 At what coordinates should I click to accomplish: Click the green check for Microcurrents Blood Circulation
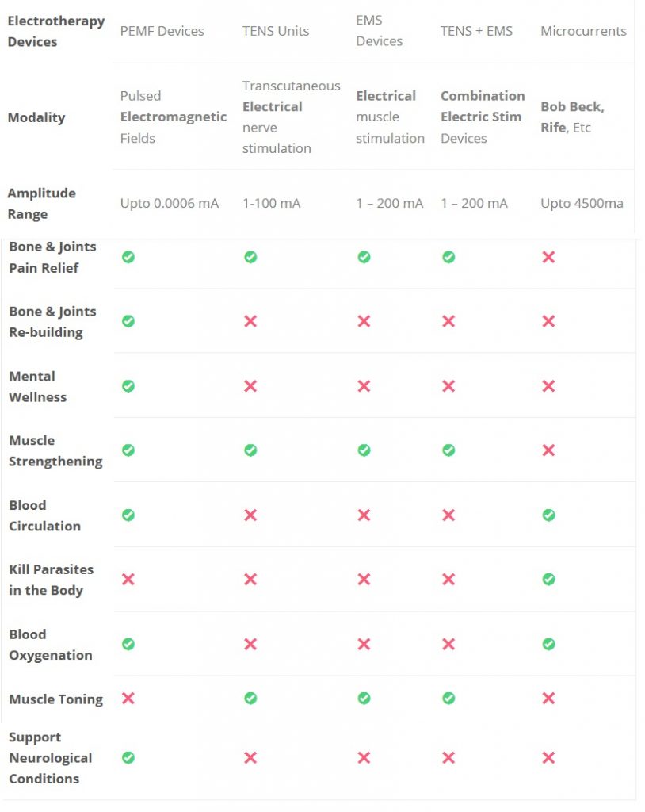[x=548, y=515]
